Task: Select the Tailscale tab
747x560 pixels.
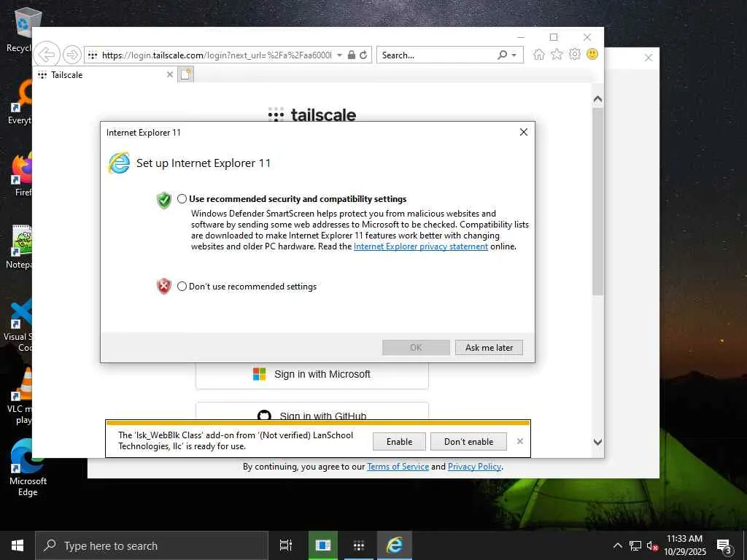Action: 104,75
